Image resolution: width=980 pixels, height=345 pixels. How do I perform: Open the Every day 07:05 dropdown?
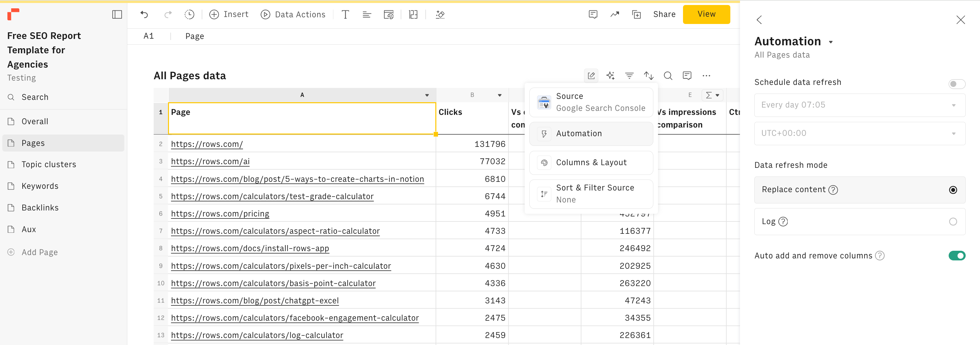859,105
